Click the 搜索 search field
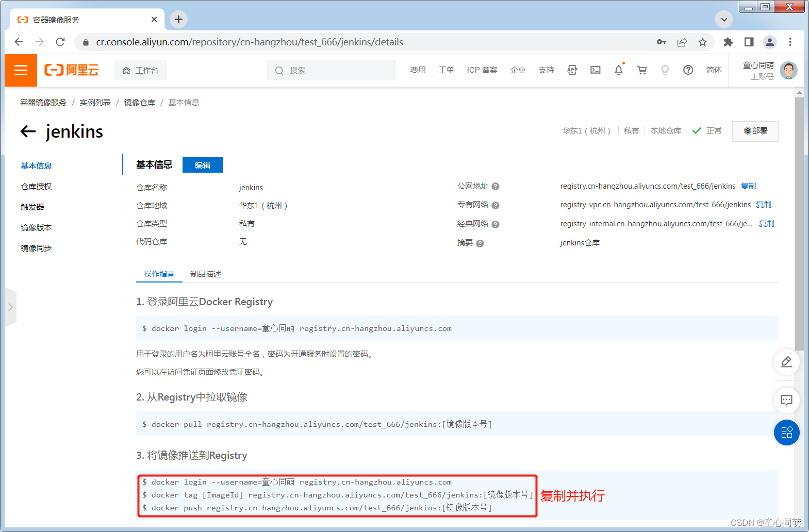This screenshot has height=532, width=809. tap(332, 70)
